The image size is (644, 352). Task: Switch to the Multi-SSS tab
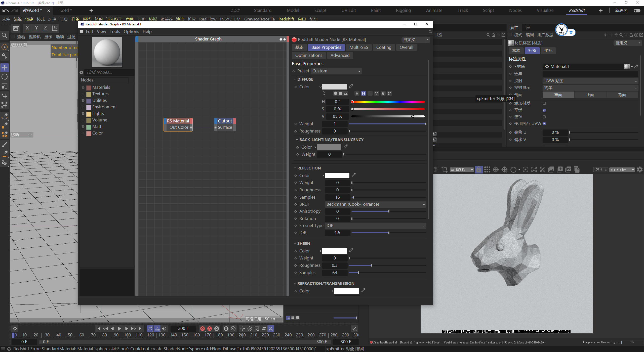pos(358,47)
